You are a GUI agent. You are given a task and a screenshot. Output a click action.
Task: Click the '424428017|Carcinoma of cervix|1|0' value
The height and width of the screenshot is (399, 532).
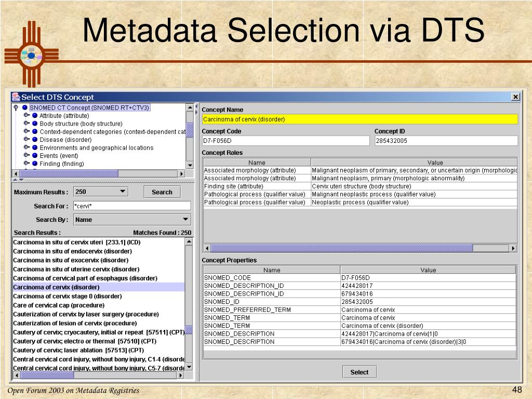[x=390, y=334]
